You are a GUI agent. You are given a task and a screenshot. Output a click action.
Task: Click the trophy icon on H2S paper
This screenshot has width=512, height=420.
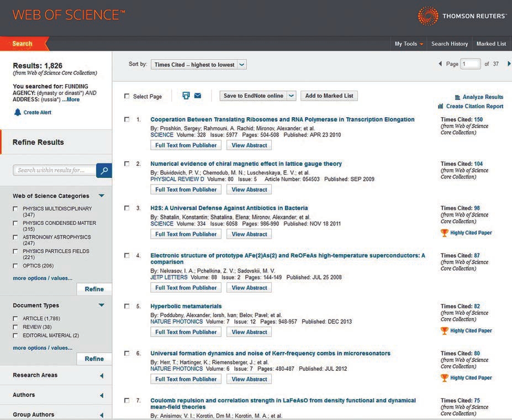coord(444,233)
